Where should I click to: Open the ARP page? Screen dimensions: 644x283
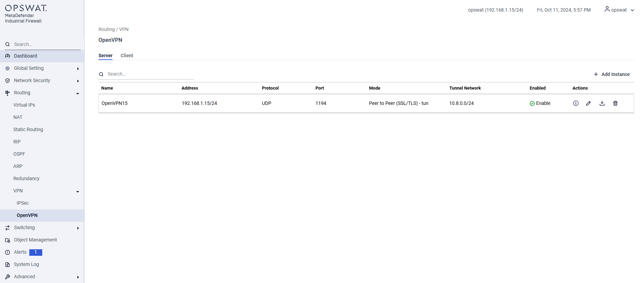pyautogui.click(x=18, y=166)
